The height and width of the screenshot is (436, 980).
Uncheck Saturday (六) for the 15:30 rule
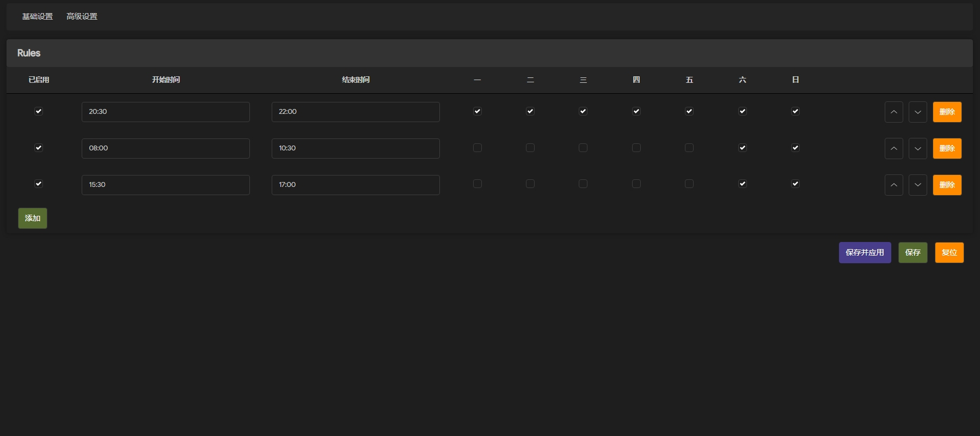tap(742, 184)
